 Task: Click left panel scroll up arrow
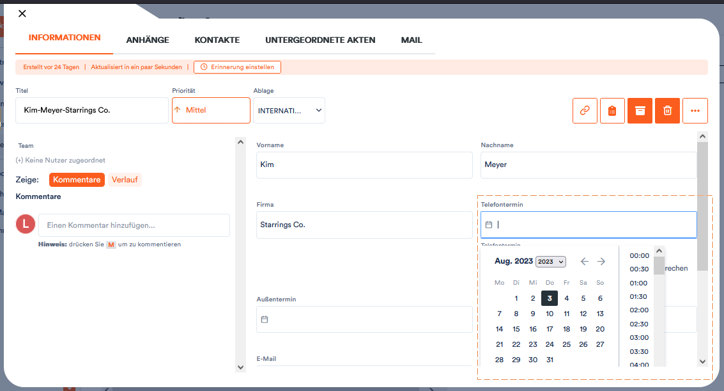click(x=240, y=142)
